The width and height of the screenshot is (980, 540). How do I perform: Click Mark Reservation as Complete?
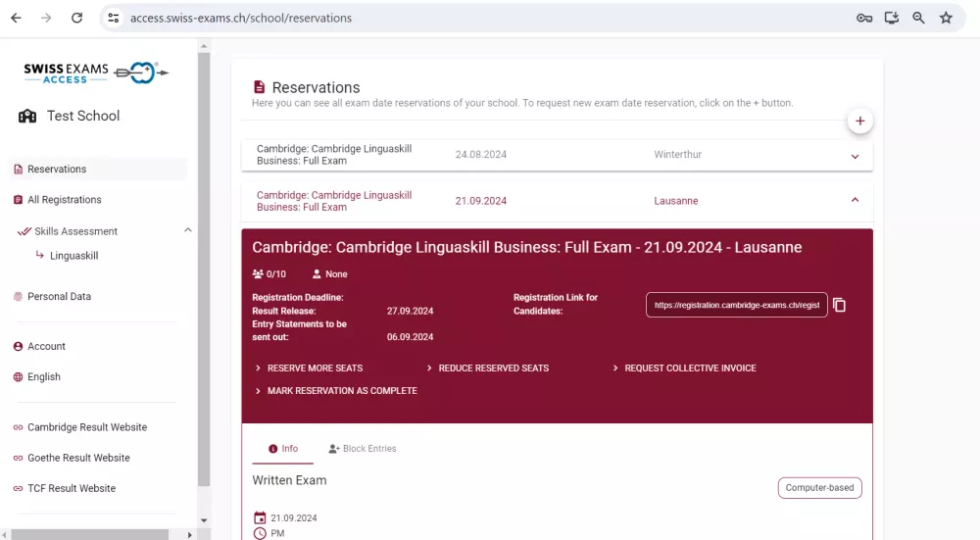(x=341, y=391)
